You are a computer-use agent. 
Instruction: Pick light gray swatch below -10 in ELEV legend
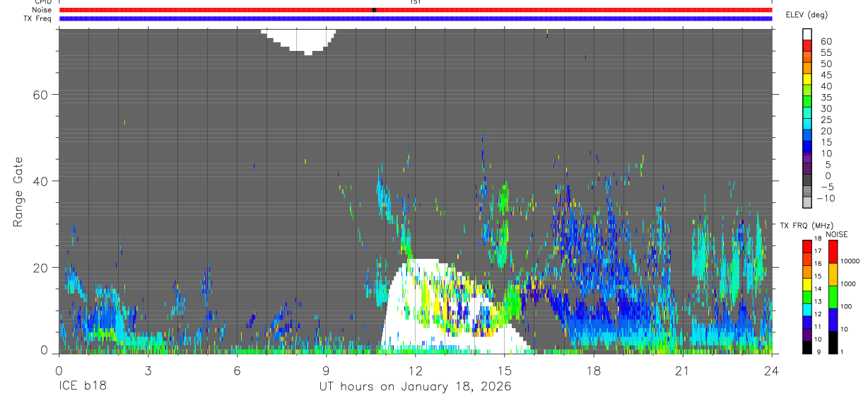[x=807, y=204]
